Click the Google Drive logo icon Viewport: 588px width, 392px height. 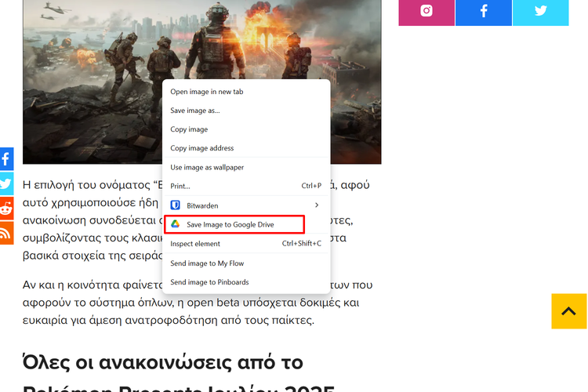[x=175, y=224]
